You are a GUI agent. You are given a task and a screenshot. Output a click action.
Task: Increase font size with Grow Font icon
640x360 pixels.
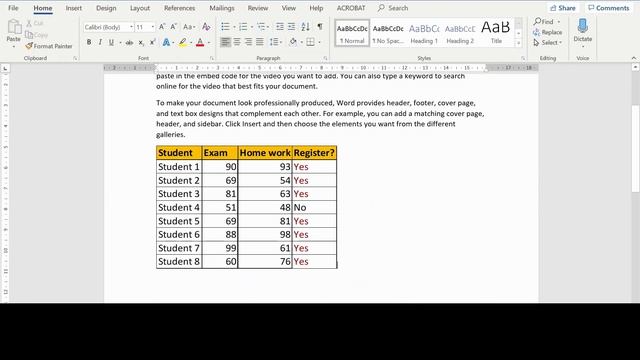tap(162, 27)
